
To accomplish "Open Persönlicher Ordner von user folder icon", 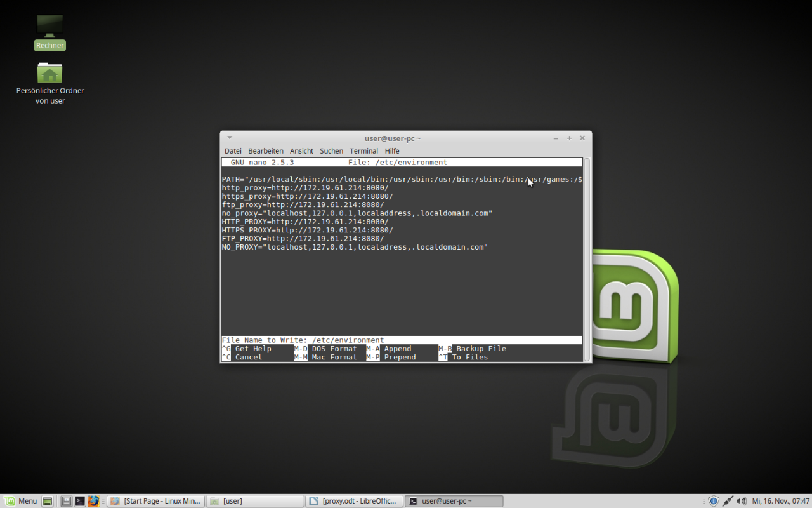I will 49,83.
